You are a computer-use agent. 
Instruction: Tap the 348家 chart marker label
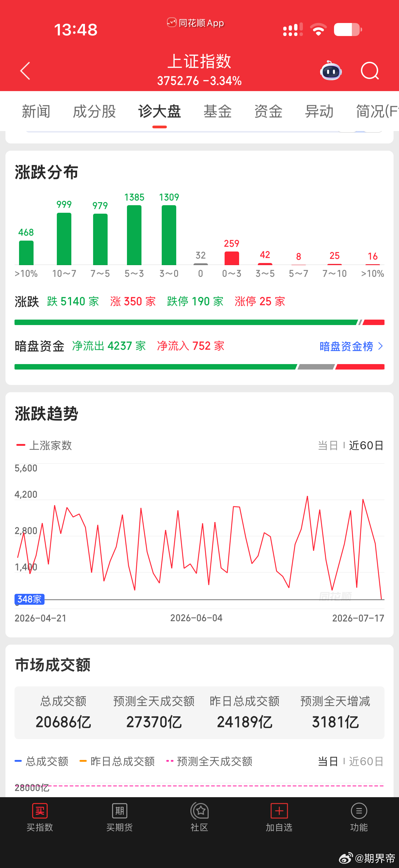click(x=29, y=599)
